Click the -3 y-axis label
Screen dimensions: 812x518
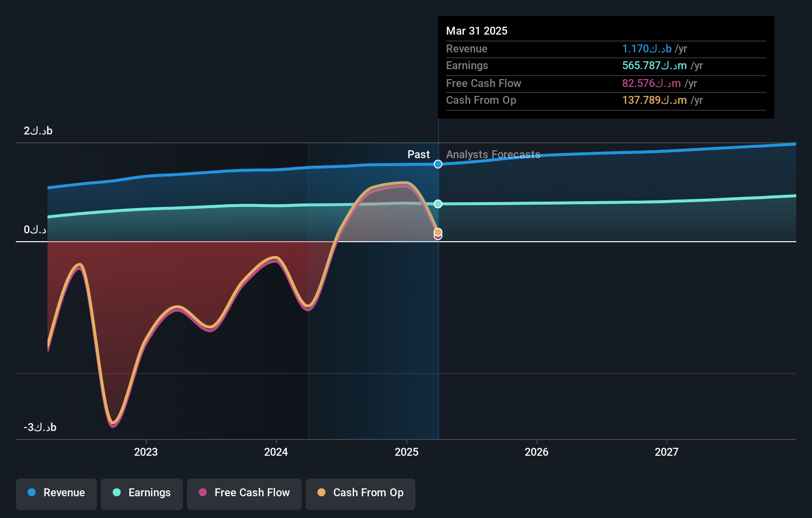click(40, 427)
